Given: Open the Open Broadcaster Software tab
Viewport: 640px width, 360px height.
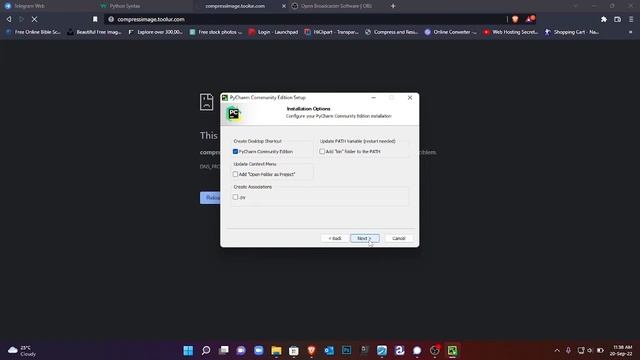Looking at the screenshot, I should [x=336, y=6].
